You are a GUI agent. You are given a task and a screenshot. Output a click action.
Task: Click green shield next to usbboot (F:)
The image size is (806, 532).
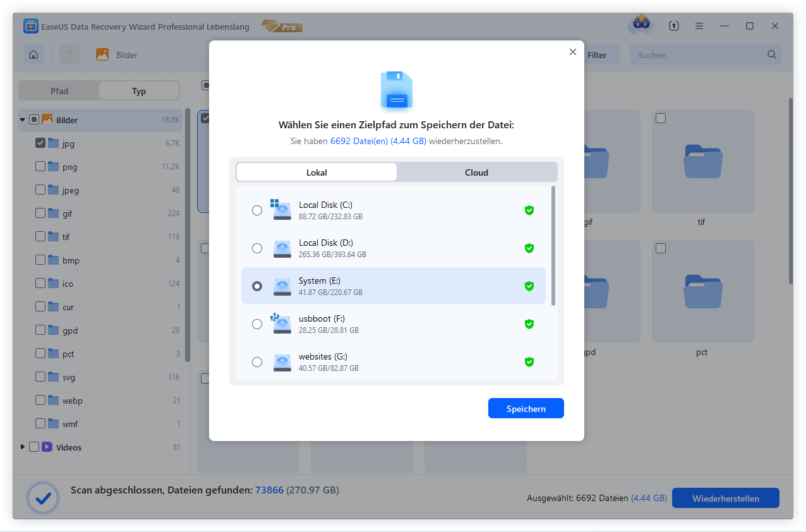pos(529,324)
